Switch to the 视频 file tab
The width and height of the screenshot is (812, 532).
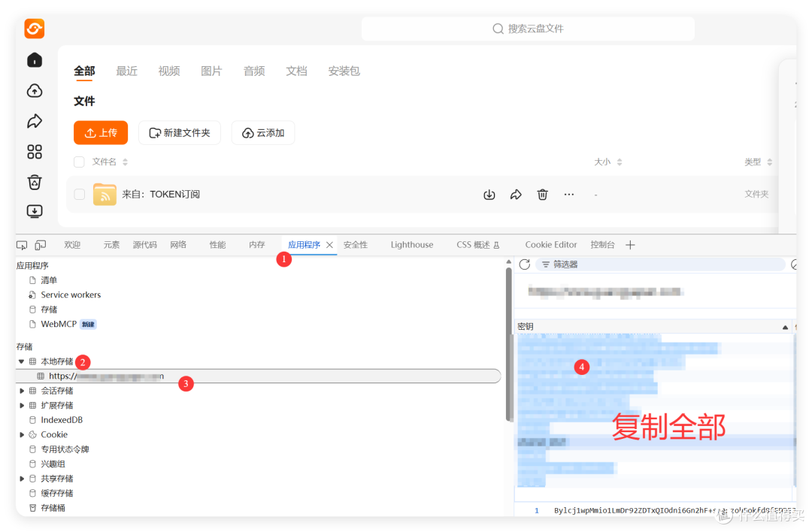(169, 71)
